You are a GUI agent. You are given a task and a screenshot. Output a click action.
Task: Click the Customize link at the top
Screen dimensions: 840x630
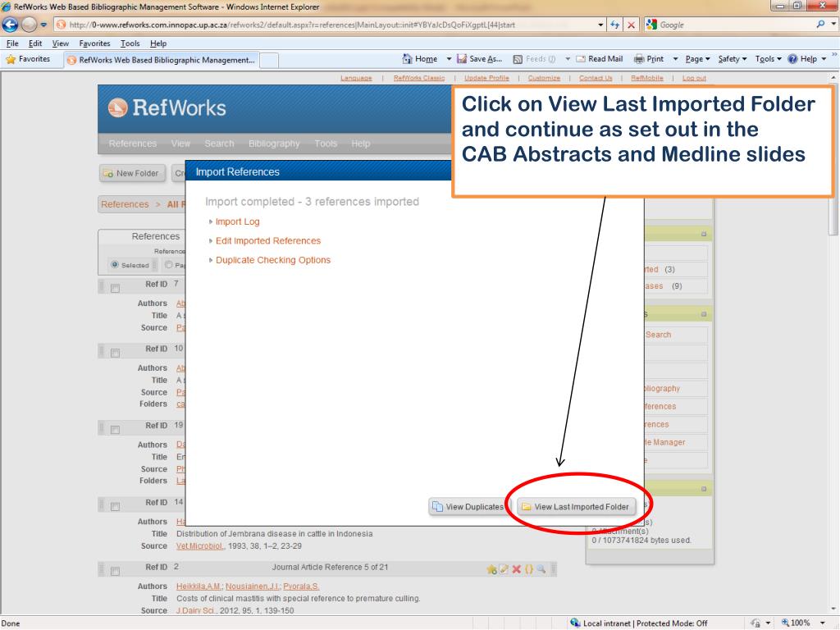[544, 78]
